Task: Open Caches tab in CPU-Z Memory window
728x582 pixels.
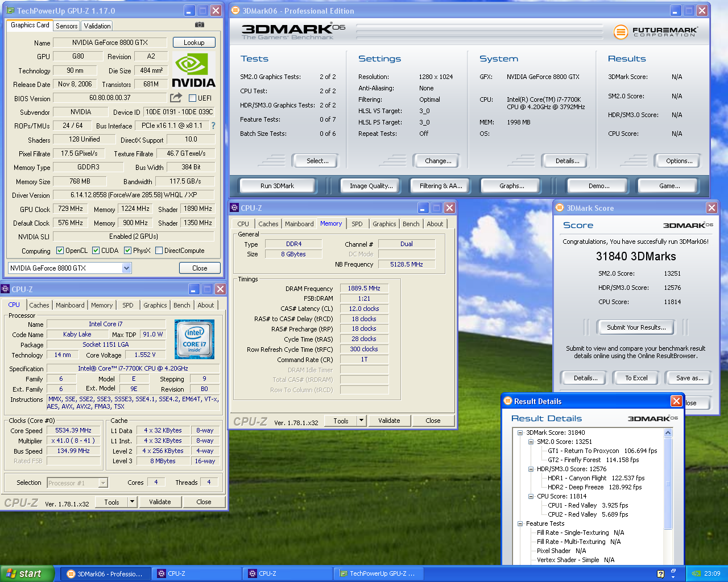Action: tap(268, 224)
